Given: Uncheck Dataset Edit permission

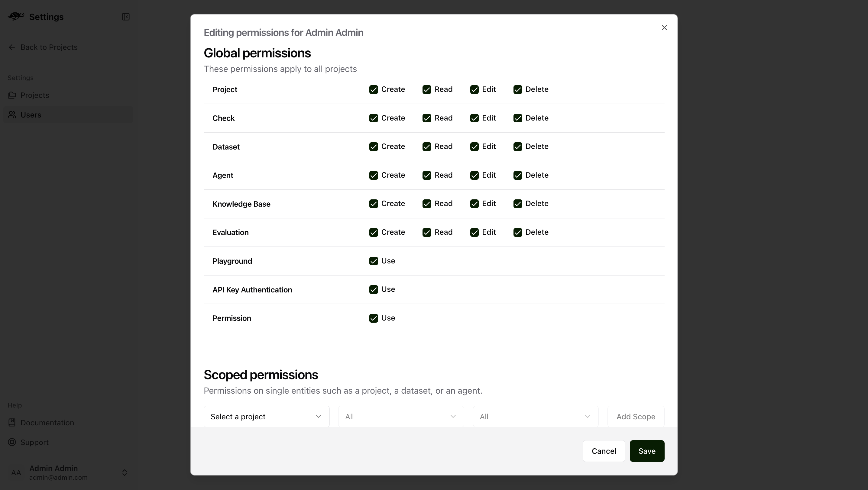Looking at the screenshot, I should [x=474, y=147].
